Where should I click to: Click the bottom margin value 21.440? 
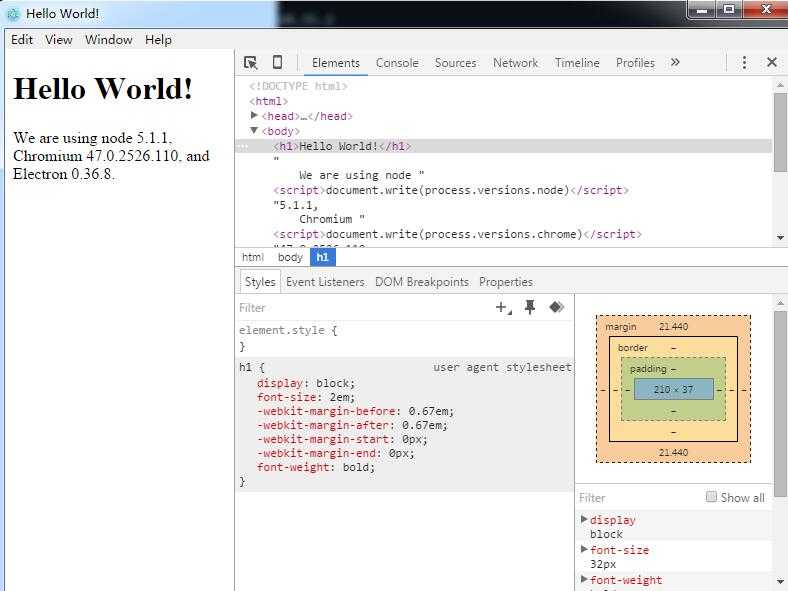(x=673, y=452)
